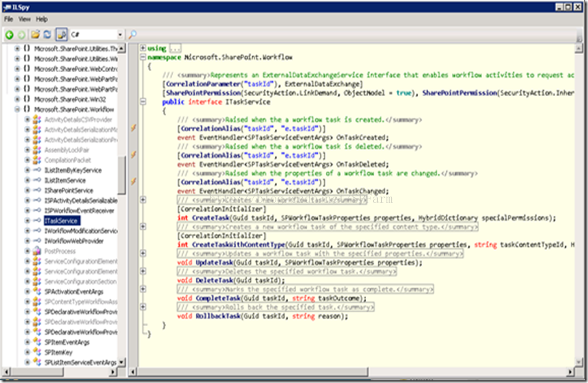Follow the RollbackTask method link

point(218,316)
